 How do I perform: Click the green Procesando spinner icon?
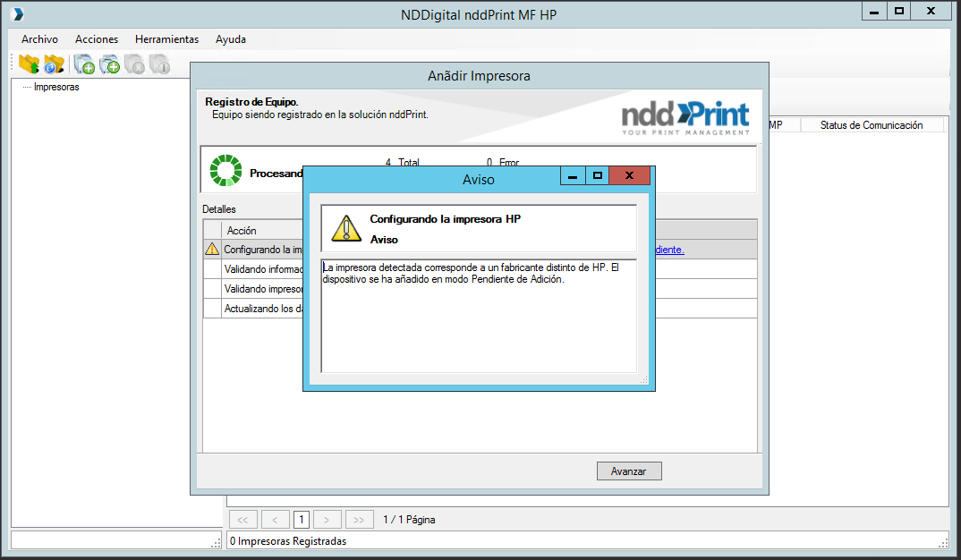225,171
